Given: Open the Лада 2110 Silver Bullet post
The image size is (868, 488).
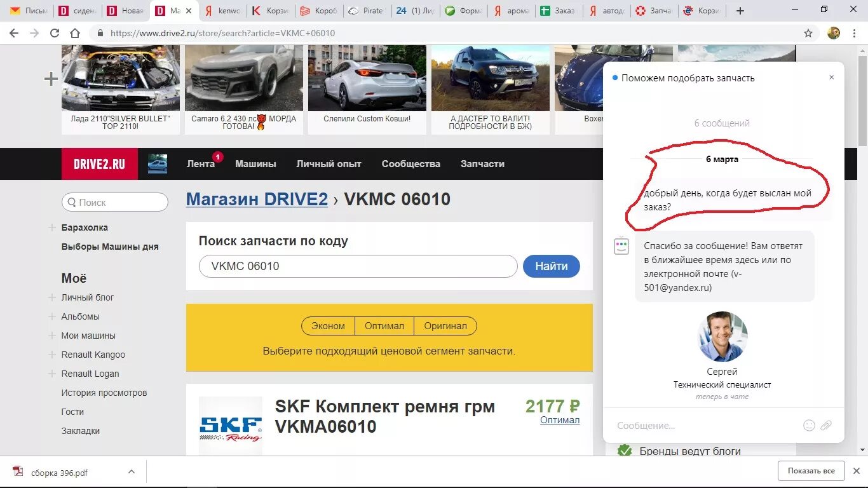Looking at the screenshot, I should (121, 90).
